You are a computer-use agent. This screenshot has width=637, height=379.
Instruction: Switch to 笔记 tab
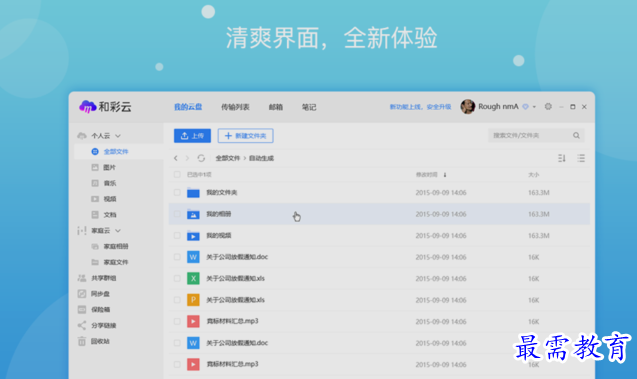[309, 107]
